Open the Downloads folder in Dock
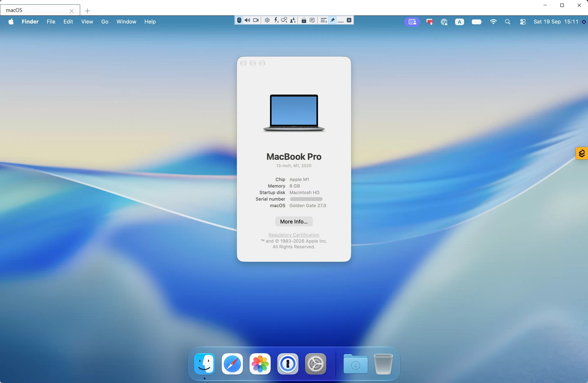The height and width of the screenshot is (383, 588). [355, 364]
